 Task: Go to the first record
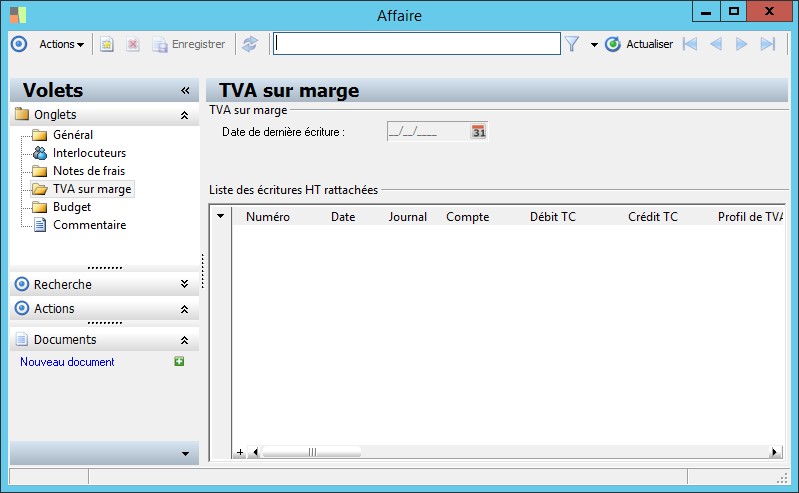690,44
